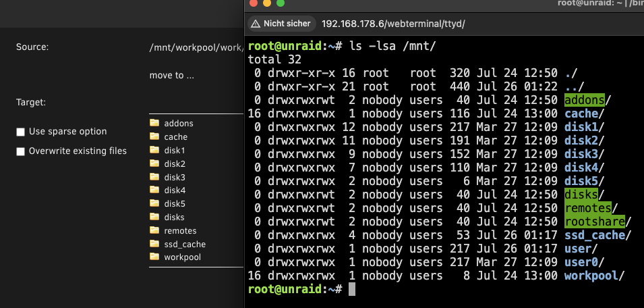644x308 pixels.
Task: Click the 'Target:' label
Action: click(x=31, y=103)
